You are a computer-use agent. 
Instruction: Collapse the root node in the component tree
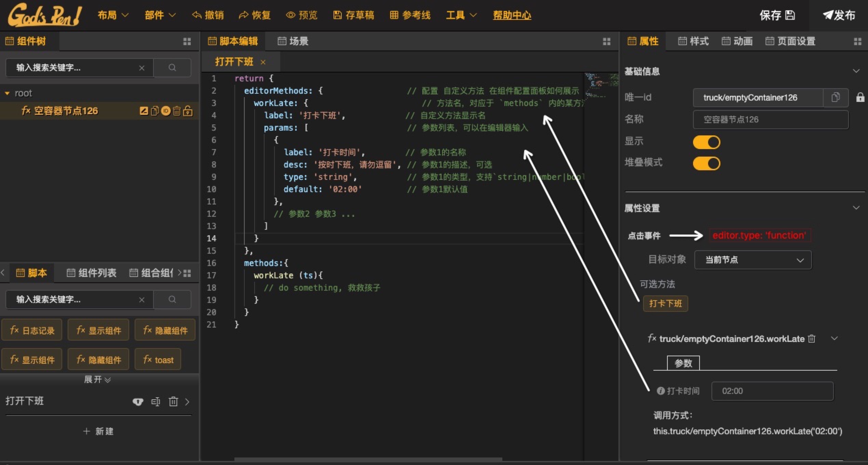[x=7, y=93]
